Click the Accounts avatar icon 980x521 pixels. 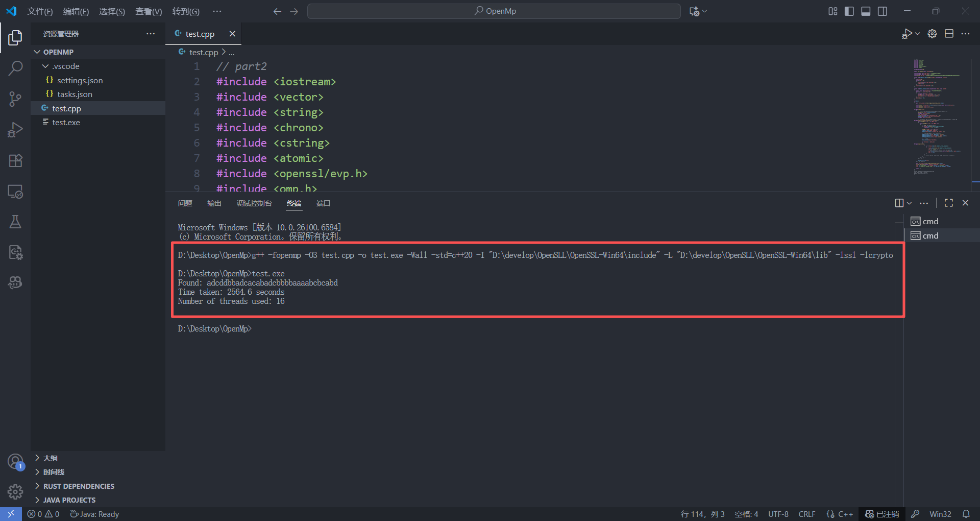(x=15, y=462)
